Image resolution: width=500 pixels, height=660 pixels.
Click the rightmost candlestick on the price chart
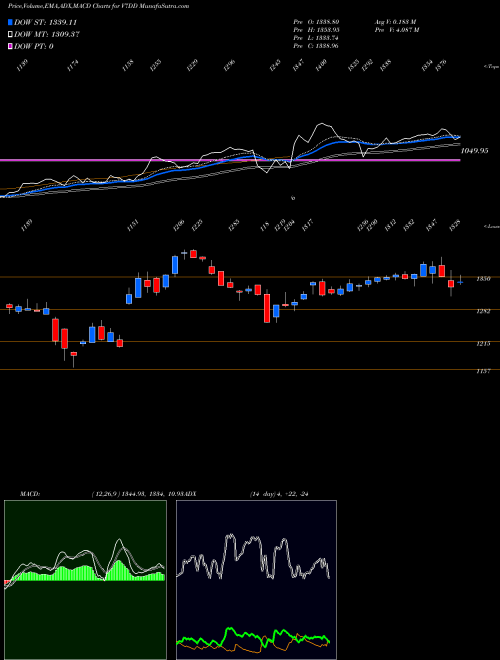click(x=460, y=282)
